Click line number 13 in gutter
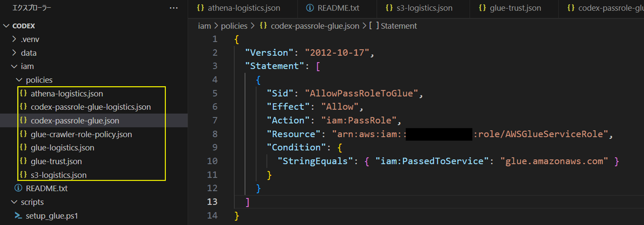Viewport: 644px width, 225px height. click(x=212, y=202)
